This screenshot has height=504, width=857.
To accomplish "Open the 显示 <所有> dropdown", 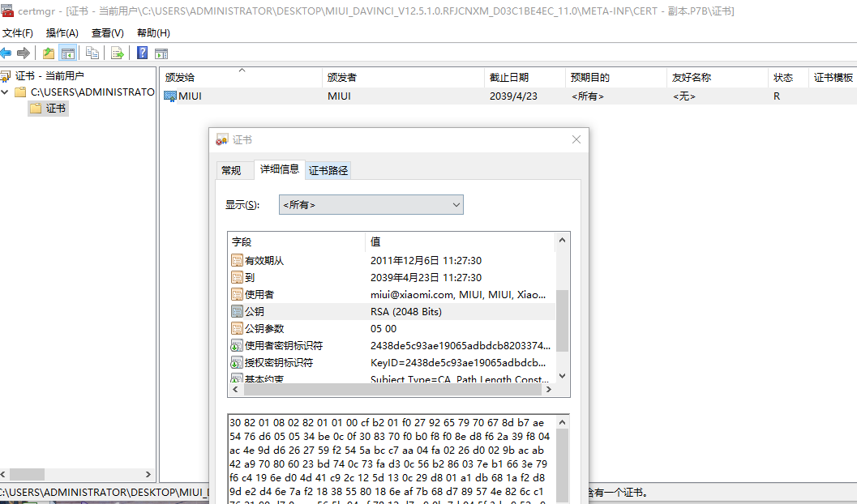I will pos(371,205).
